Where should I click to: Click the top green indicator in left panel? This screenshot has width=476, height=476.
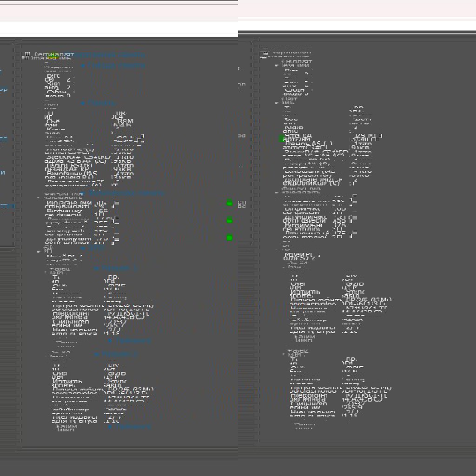click(229, 203)
